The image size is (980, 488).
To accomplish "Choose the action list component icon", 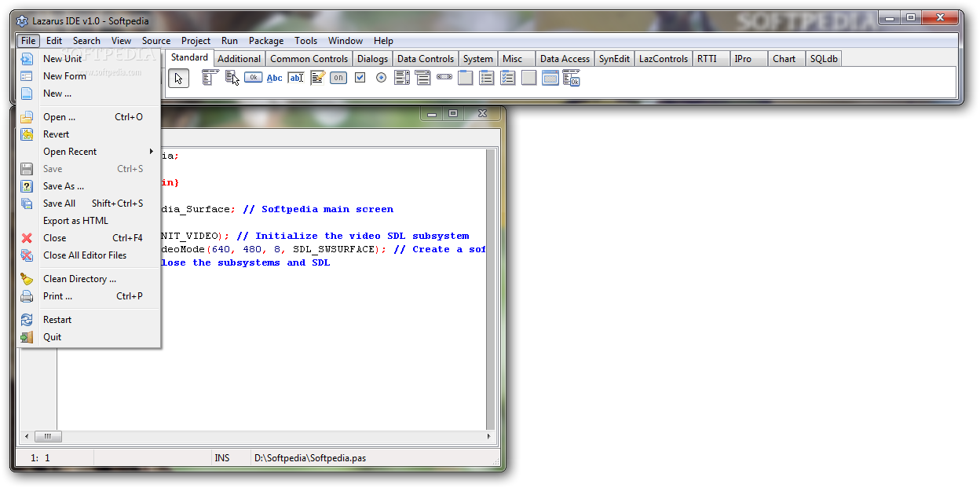I will click(x=572, y=78).
